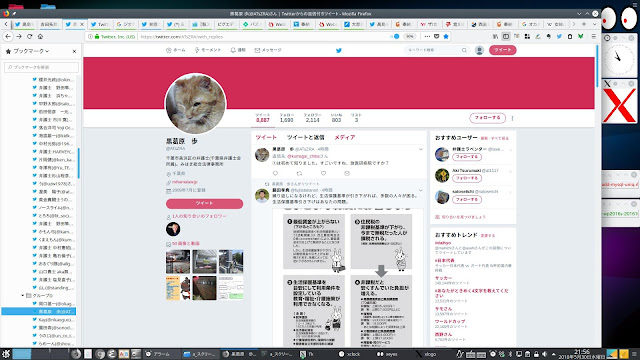Click the message envelope icon on first tweet
Image resolution: width=640 pixels, height=360 pixels.
pyautogui.click(x=347, y=173)
